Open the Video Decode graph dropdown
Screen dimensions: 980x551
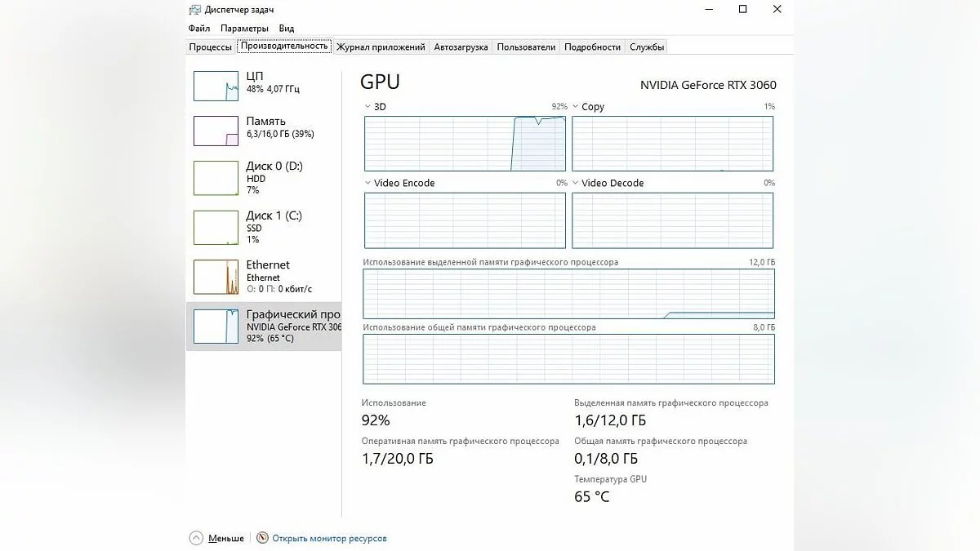coord(576,184)
